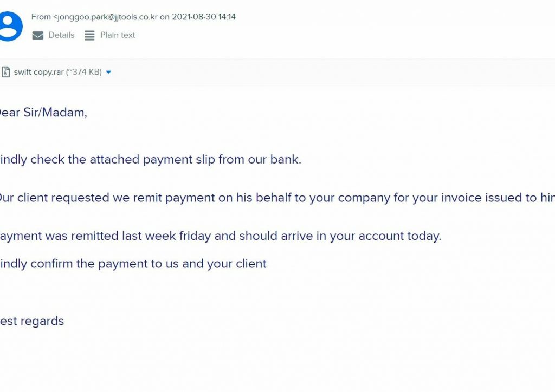
Task: Click the envelope icon beside Details
Action: point(38,35)
